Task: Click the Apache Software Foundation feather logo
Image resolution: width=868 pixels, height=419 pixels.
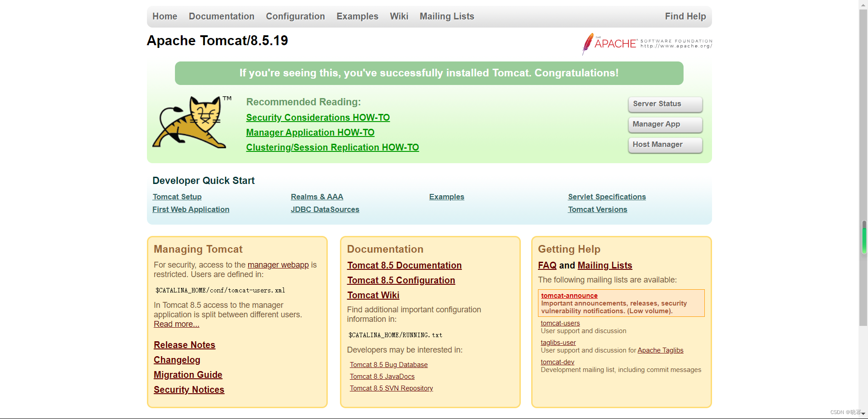Action: point(647,44)
